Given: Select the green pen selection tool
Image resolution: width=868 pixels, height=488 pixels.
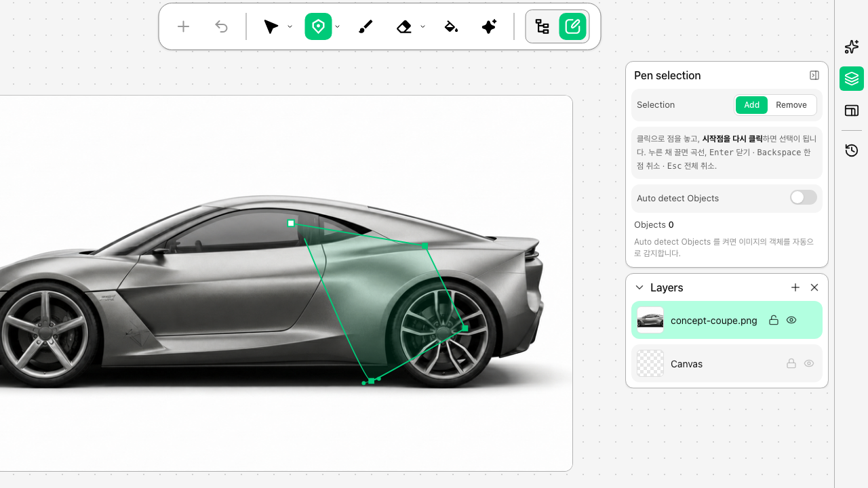Looking at the screenshot, I should 318,26.
